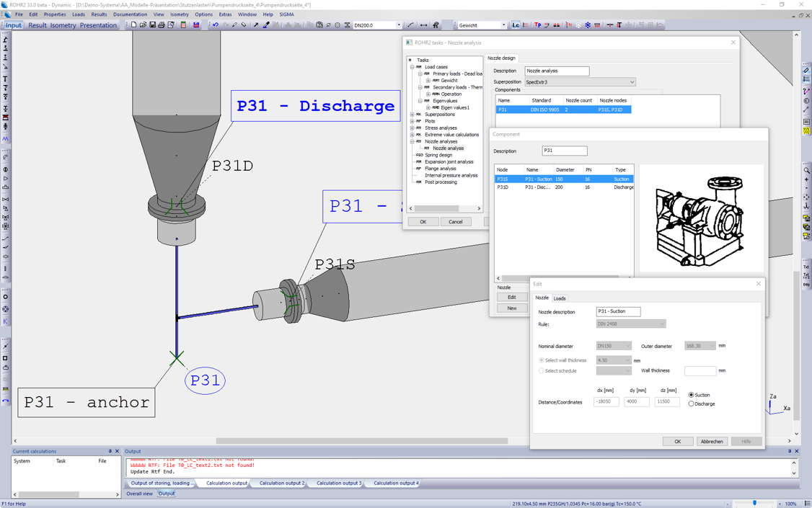Click the Print icon in toolbar
The width and height of the screenshot is (812, 508).
click(x=162, y=25)
